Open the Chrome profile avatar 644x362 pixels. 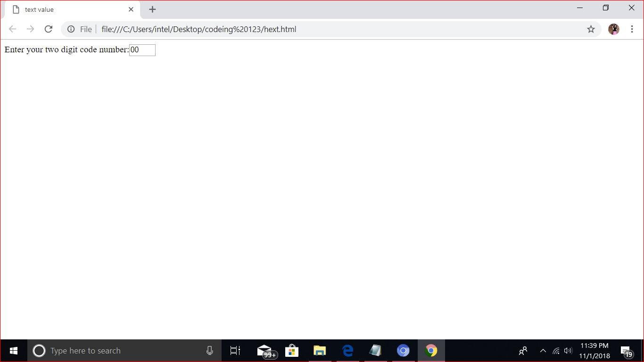614,29
